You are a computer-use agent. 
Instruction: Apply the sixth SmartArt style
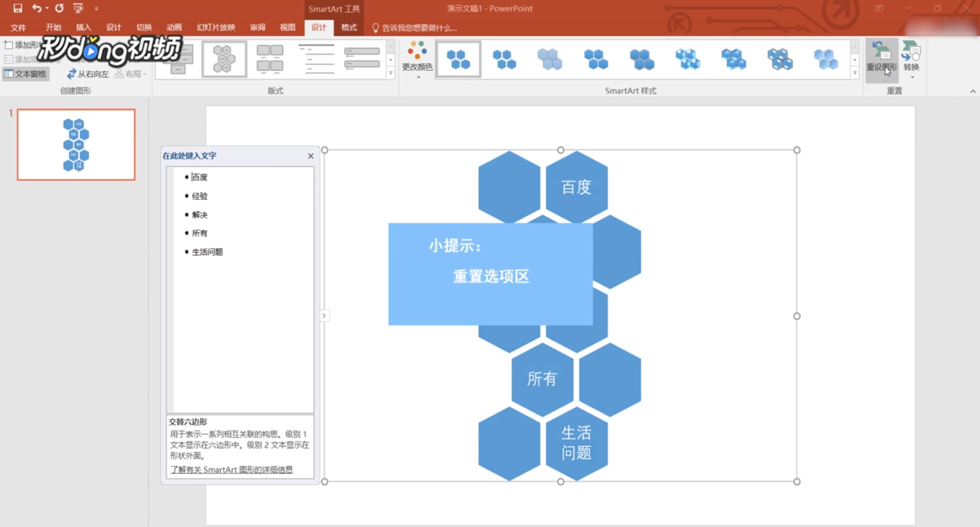tap(688, 59)
